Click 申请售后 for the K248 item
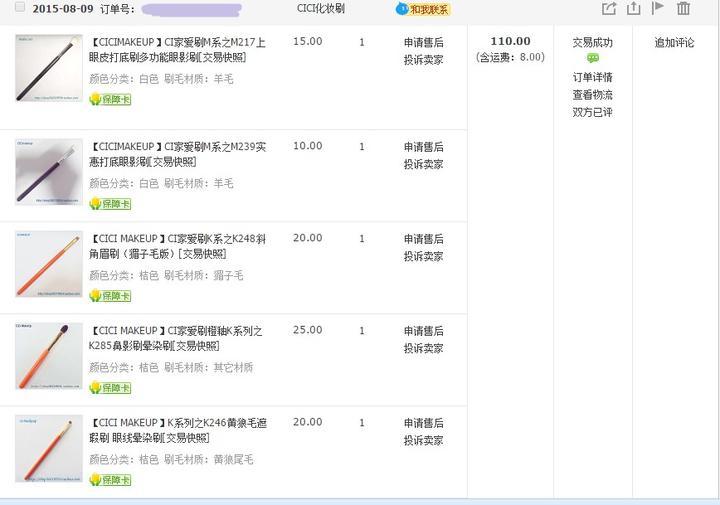The height and width of the screenshot is (505, 720). coord(423,239)
